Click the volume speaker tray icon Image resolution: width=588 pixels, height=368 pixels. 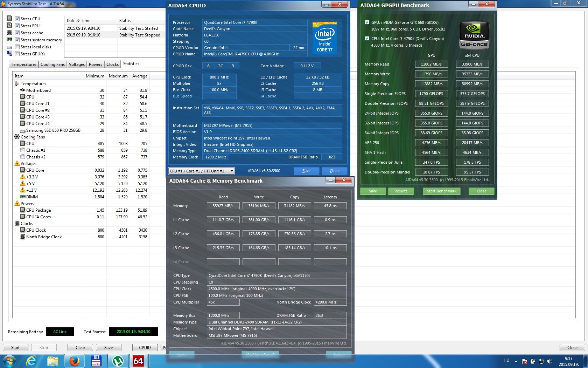point(549,361)
